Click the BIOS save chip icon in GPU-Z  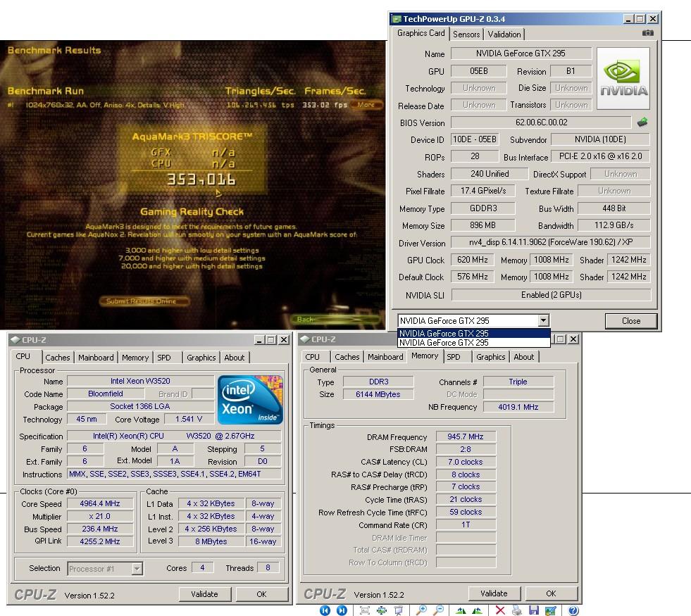click(642, 122)
